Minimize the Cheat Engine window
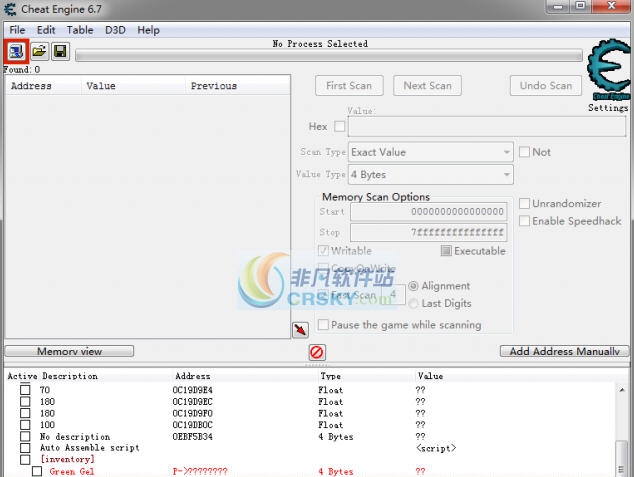Screen dimensions: 634x477 tap(558, 6)
